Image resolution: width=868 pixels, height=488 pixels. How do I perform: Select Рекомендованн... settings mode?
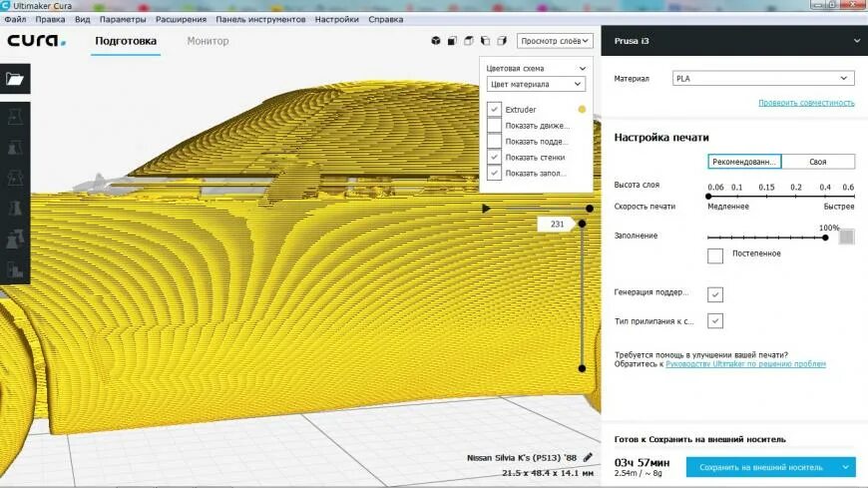[744, 162]
